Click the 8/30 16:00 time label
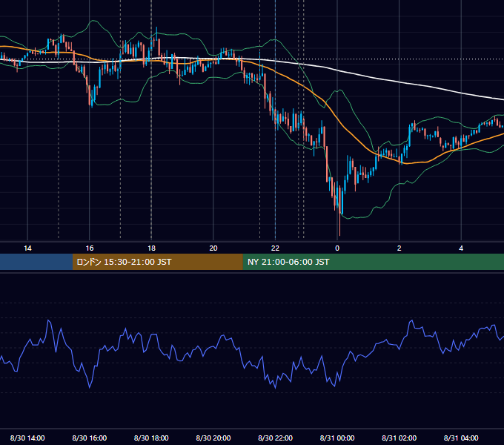The image size is (504, 445). 90,438
